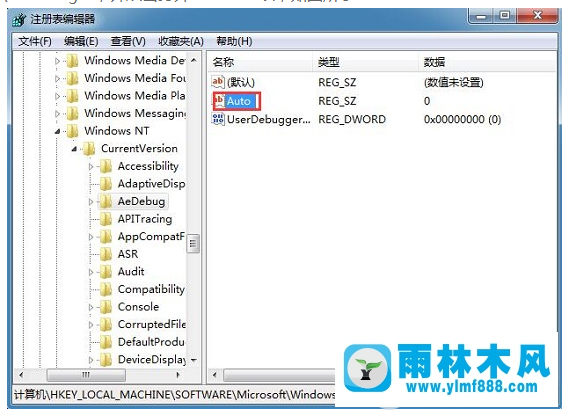Click the APITracing folder icon

click(106, 219)
